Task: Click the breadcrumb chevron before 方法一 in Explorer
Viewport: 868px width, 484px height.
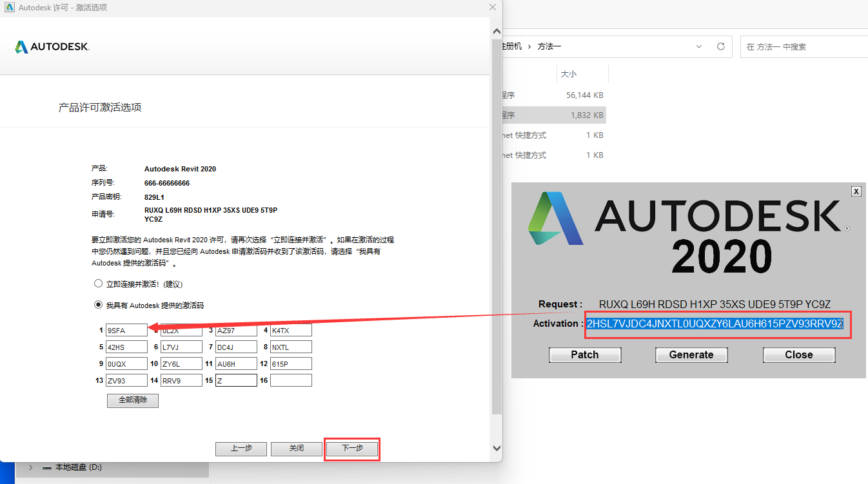Action: pos(529,46)
